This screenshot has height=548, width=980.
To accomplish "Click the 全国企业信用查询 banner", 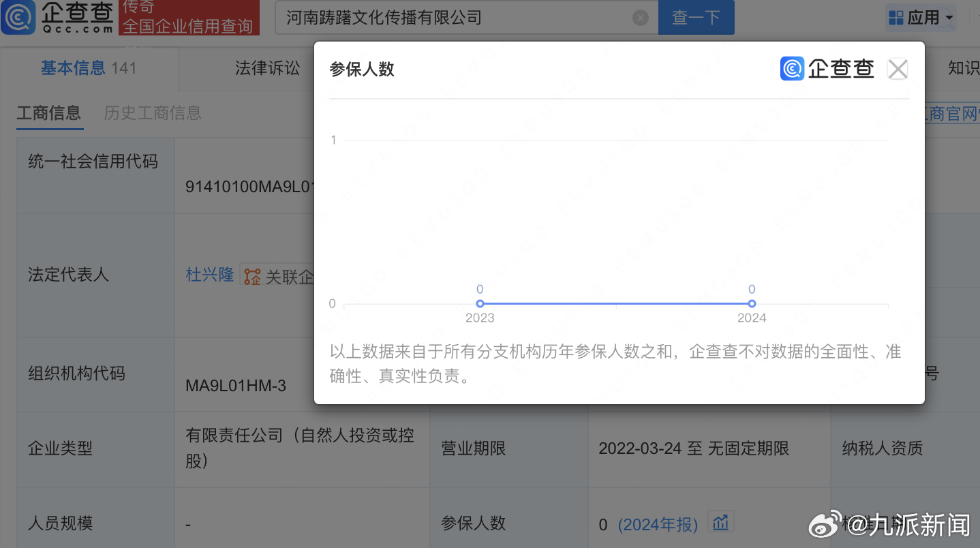I will [189, 18].
